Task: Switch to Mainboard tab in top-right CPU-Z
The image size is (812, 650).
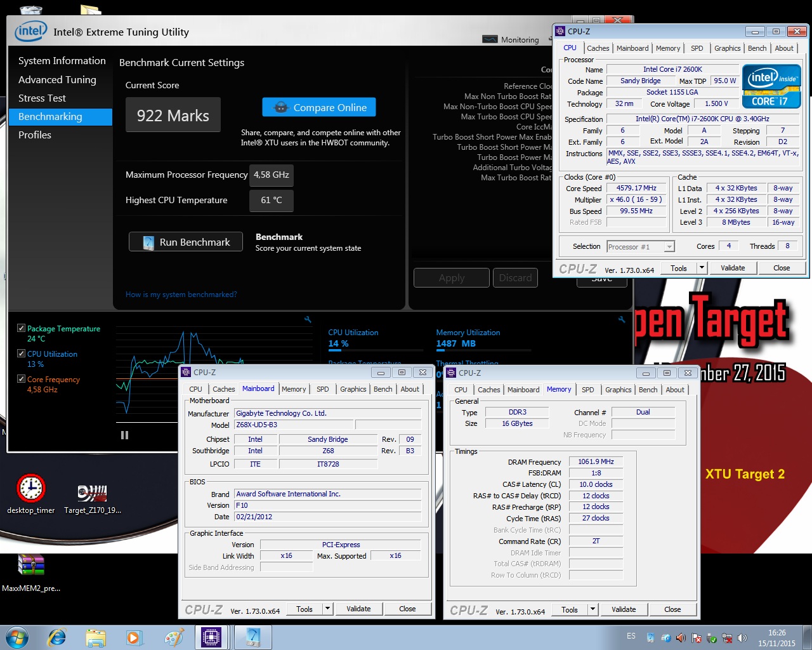Action: pyautogui.click(x=632, y=48)
